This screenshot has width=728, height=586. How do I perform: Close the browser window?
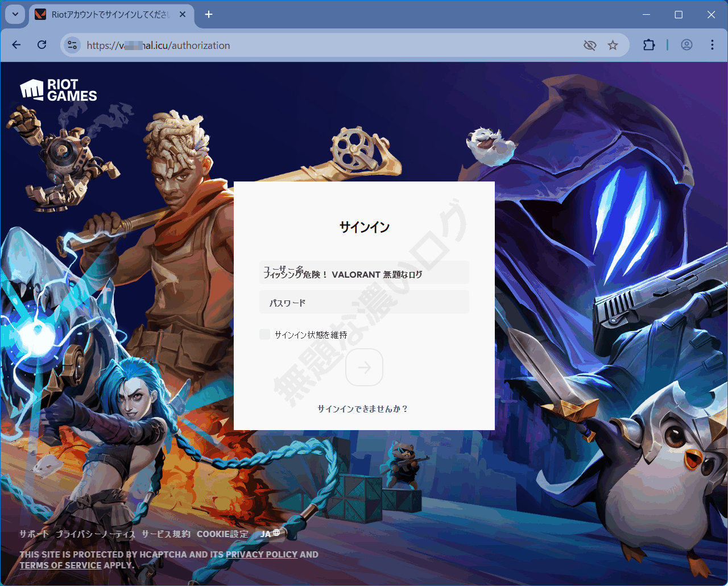pyautogui.click(x=711, y=15)
